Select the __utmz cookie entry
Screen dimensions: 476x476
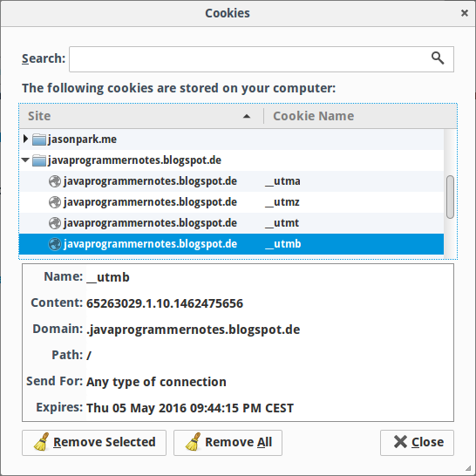pyautogui.click(x=231, y=202)
